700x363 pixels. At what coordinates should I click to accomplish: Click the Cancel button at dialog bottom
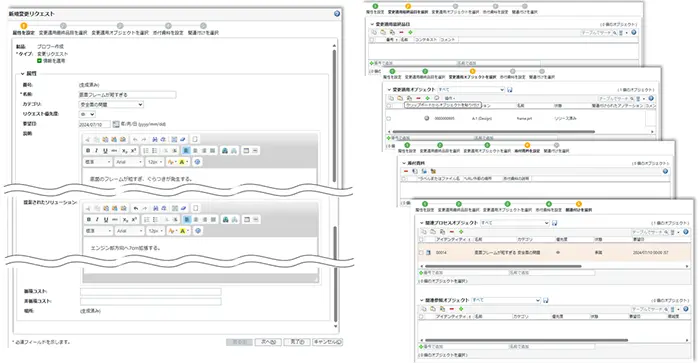pyautogui.click(x=327, y=342)
